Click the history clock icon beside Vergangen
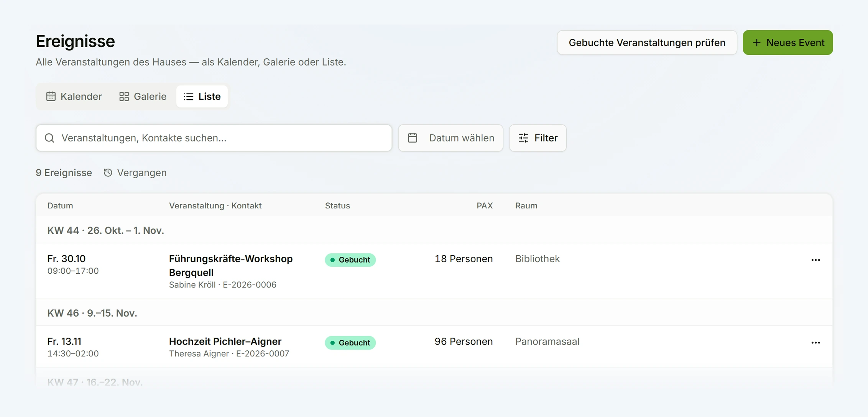The width and height of the screenshot is (868, 417). [x=108, y=173]
